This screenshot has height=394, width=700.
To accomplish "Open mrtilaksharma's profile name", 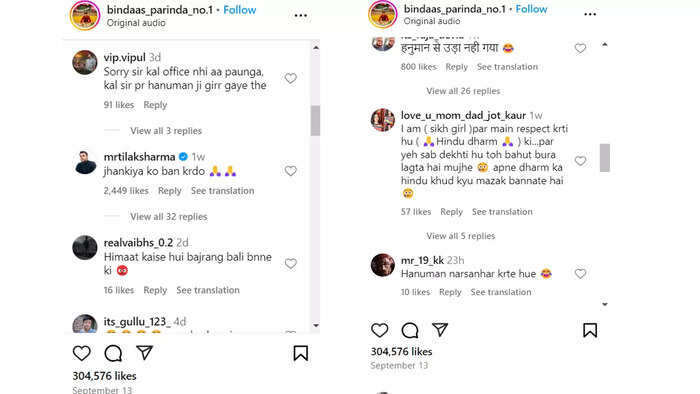I will pos(139,157).
